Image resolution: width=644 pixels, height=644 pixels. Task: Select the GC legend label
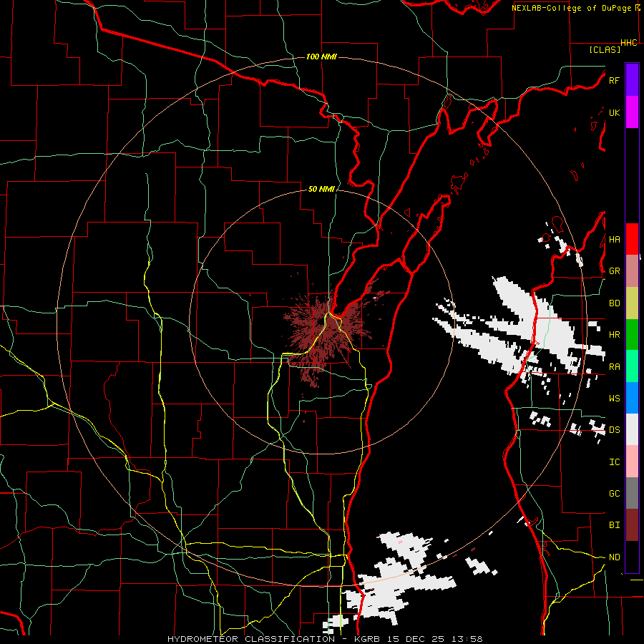[x=614, y=494]
